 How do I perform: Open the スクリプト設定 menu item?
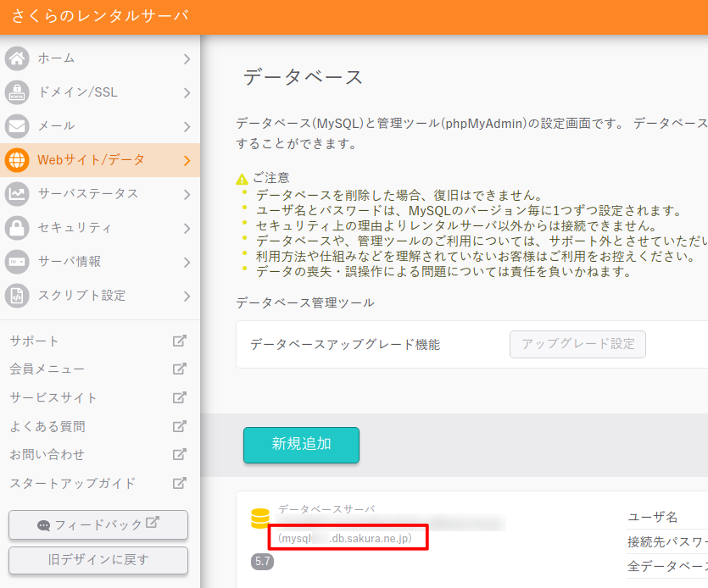coord(100,296)
